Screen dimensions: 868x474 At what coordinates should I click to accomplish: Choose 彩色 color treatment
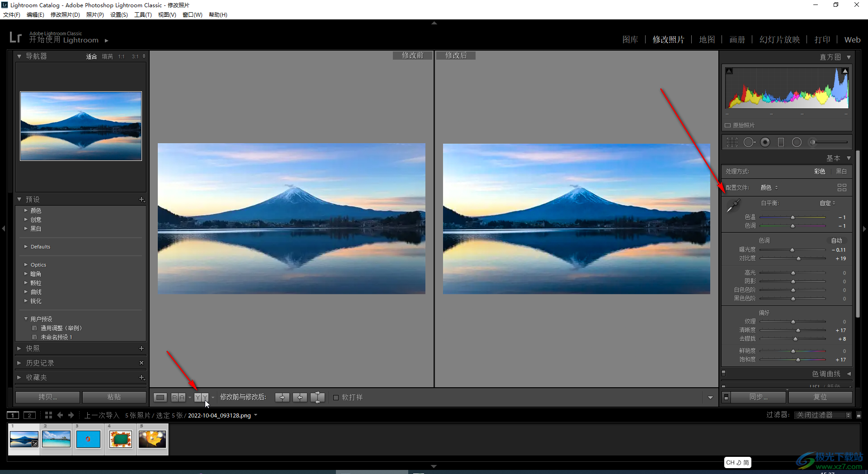click(820, 171)
